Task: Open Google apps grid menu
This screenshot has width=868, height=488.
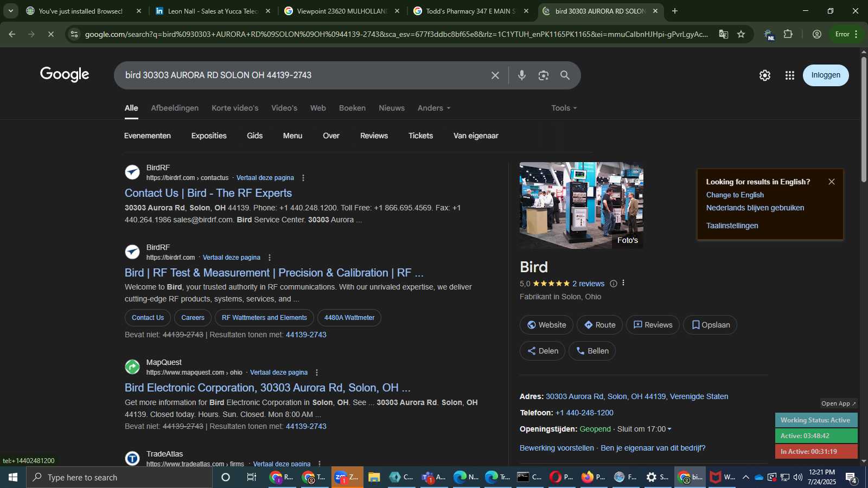Action: (790, 75)
